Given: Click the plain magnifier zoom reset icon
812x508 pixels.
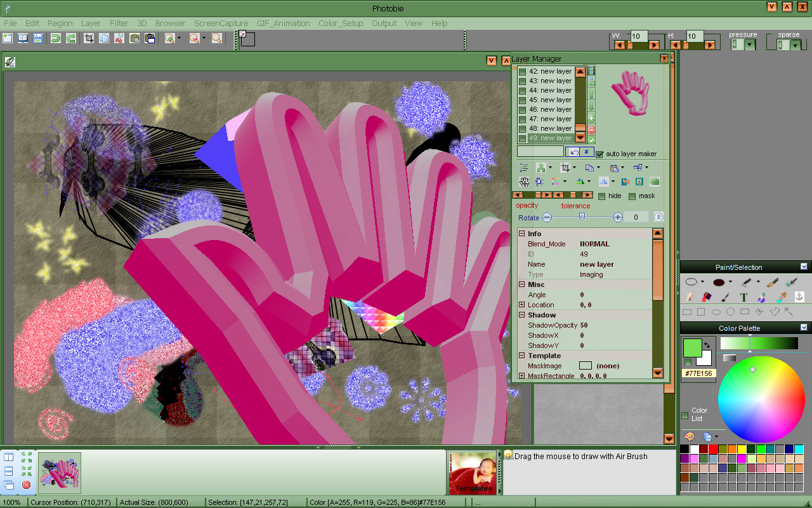Looking at the screenshot, I should pos(217,38).
